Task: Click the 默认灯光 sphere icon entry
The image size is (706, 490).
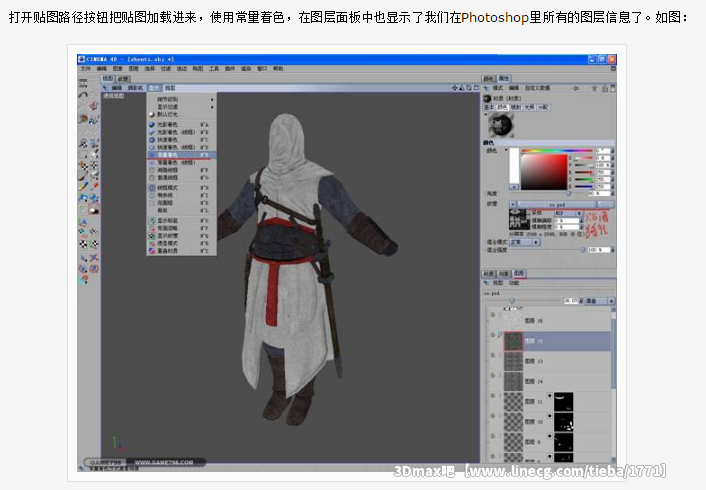Action: 152,114
